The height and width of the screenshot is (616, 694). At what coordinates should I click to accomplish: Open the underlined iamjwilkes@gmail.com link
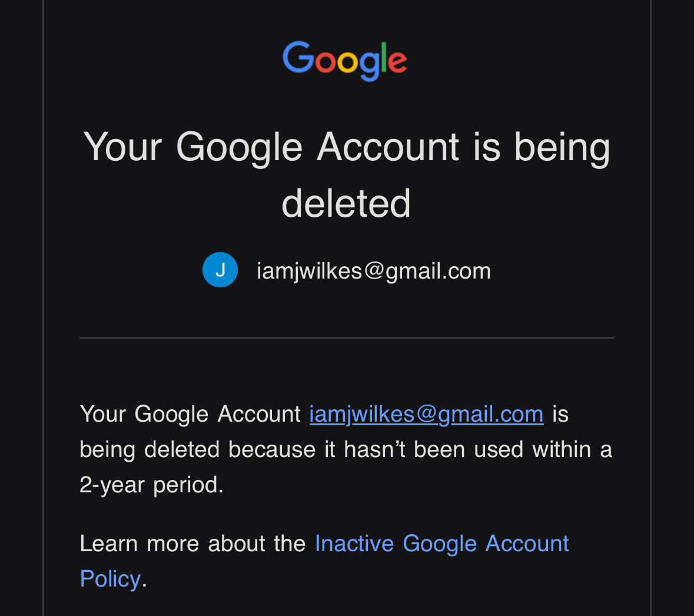[x=426, y=414]
